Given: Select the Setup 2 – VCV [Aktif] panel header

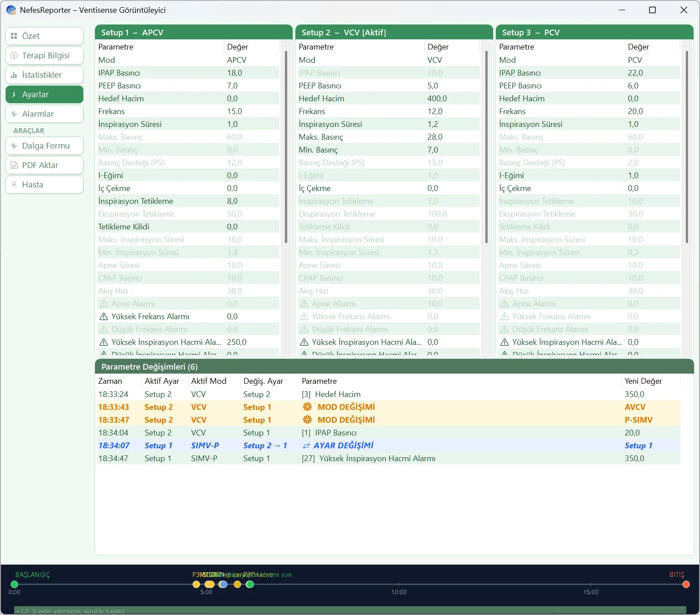Looking at the screenshot, I should [394, 32].
